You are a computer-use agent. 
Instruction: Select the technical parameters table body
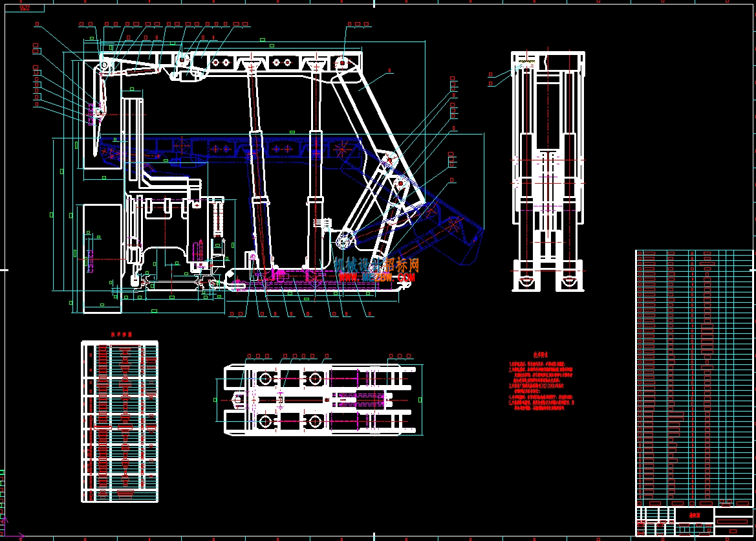[120, 421]
